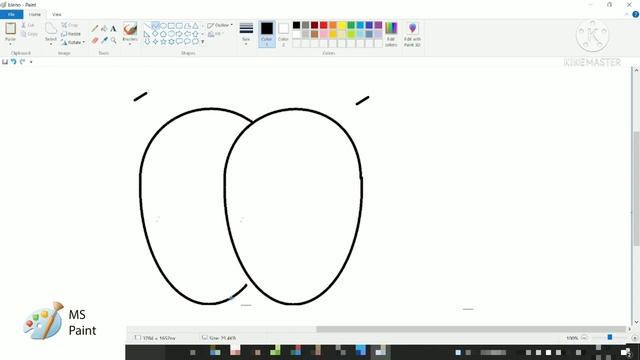The height and width of the screenshot is (360, 640).
Task: Switch to the View tab
Action: click(57, 14)
